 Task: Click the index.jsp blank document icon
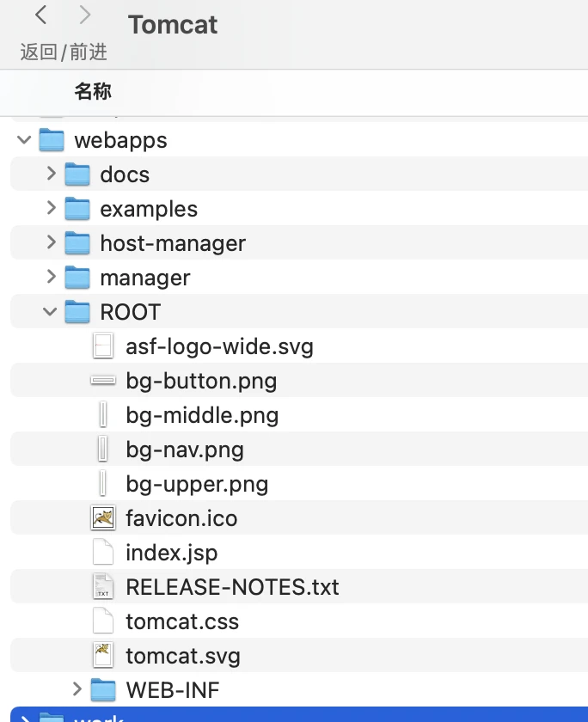click(x=103, y=552)
